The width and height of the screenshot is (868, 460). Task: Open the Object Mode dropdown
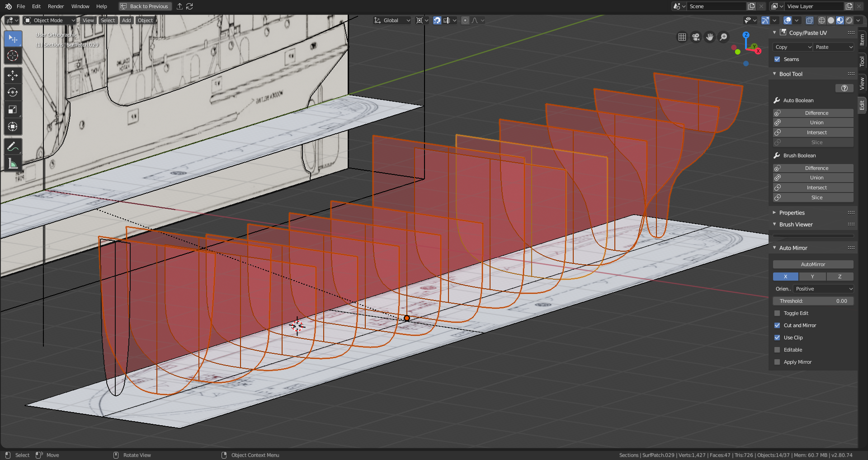tap(50, 20)
